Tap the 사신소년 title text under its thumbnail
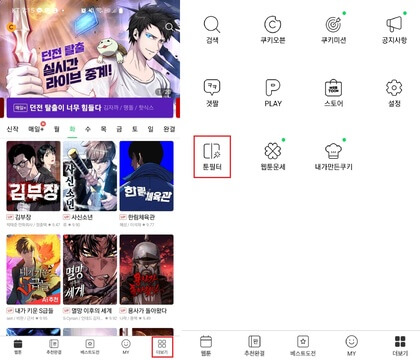Image resolution: width=420 pixels, height=360 pixels. pyautogui.click(x=82, y=217)
